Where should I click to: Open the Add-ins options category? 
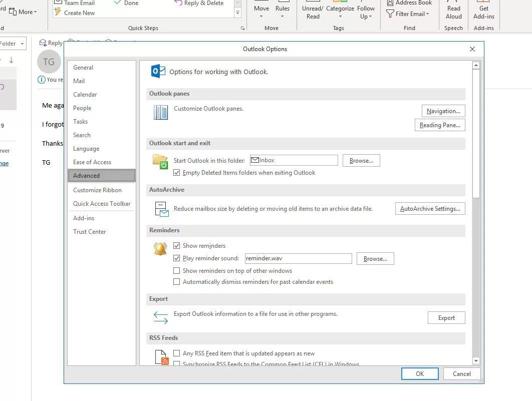click(102, 218)
